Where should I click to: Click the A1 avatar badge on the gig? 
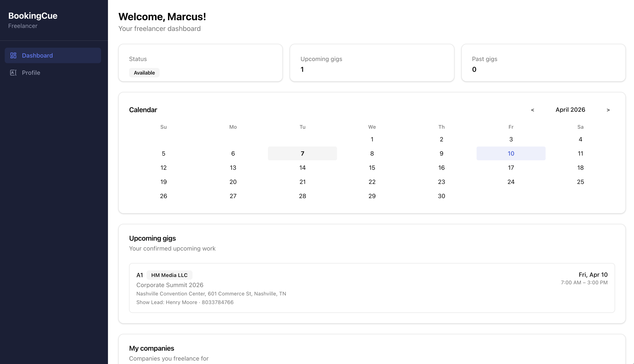140,275
